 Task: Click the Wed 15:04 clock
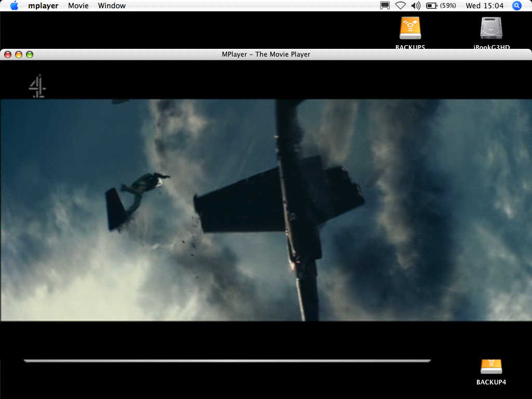485,6
